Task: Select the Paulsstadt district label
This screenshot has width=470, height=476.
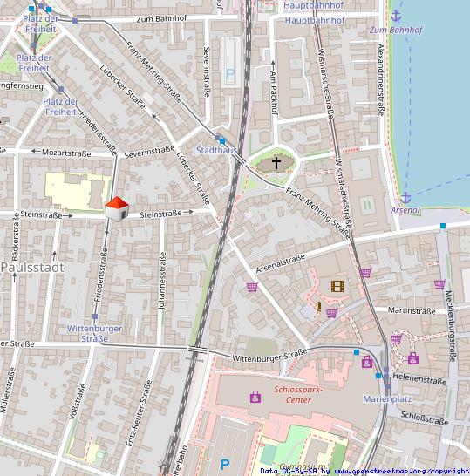Action: [x=32, y=268]
